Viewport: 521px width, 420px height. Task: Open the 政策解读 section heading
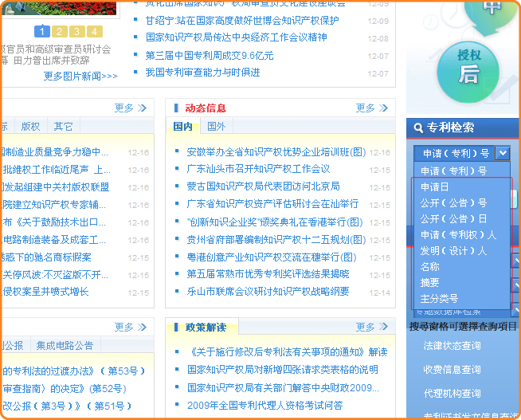[206, 328]
